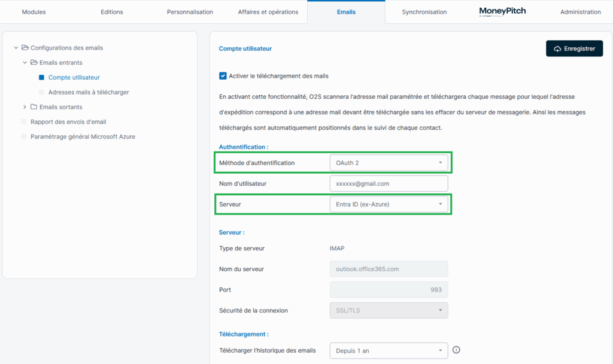The image size is (613, 364).
Task: Click the blue Compte utilisateur square icon
Action: click(42, 77)
